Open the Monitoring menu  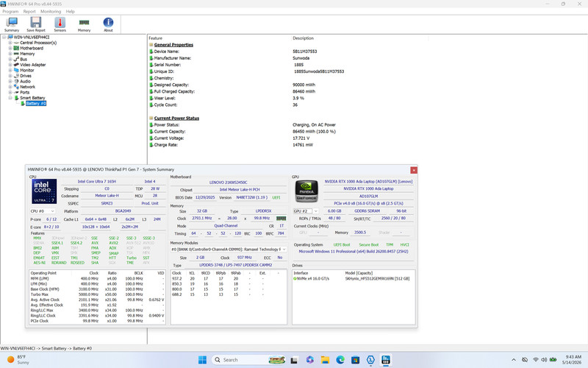point(51,12)
